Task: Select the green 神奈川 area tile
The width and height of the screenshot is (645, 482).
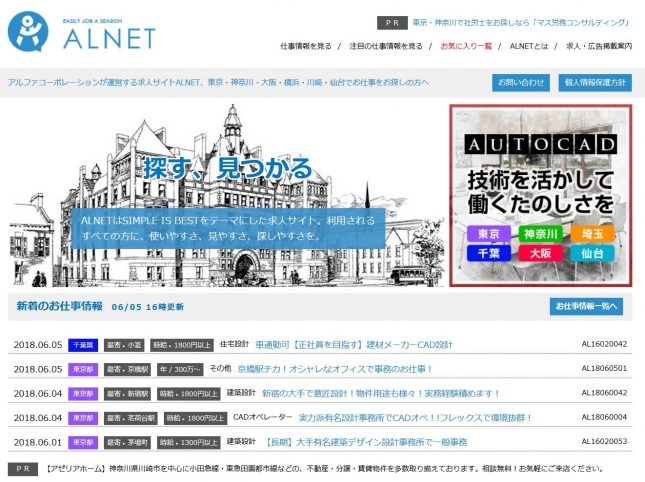Action: click(x=541, y=234)
